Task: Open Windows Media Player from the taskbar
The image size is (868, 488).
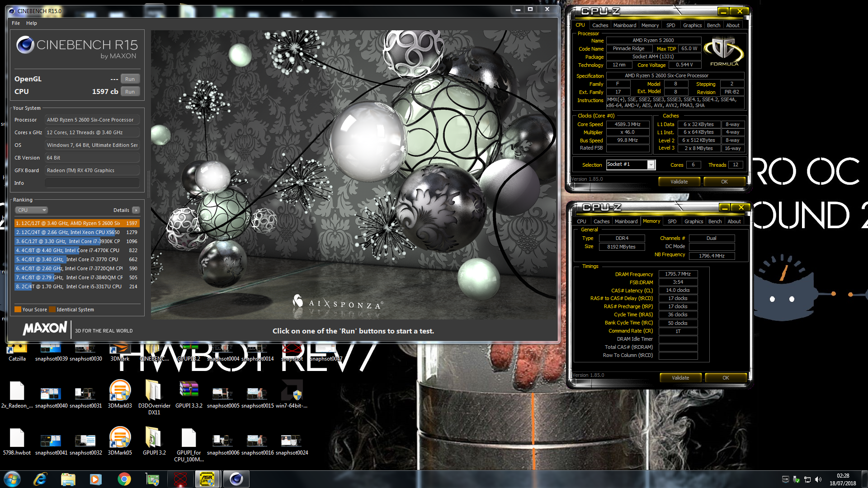Action: click(96, 479)
